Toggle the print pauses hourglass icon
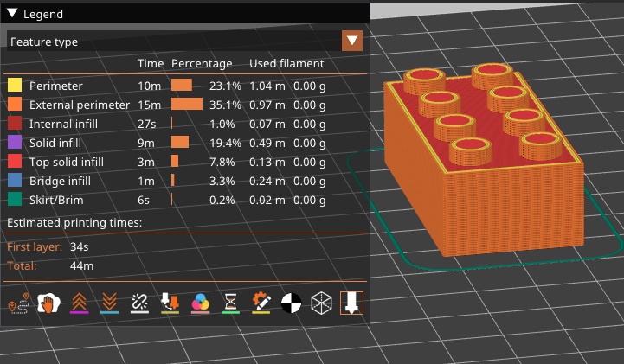 (230, 303)
